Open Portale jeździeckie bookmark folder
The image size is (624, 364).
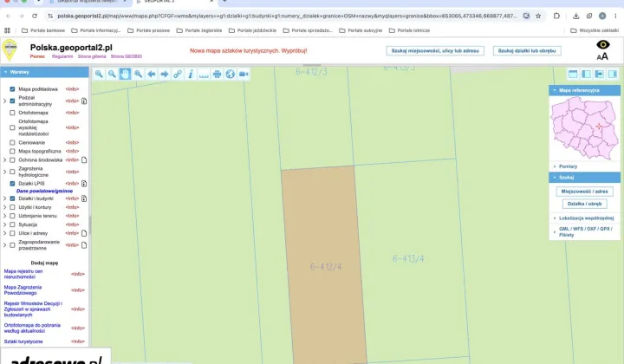[x=253, y=30]
